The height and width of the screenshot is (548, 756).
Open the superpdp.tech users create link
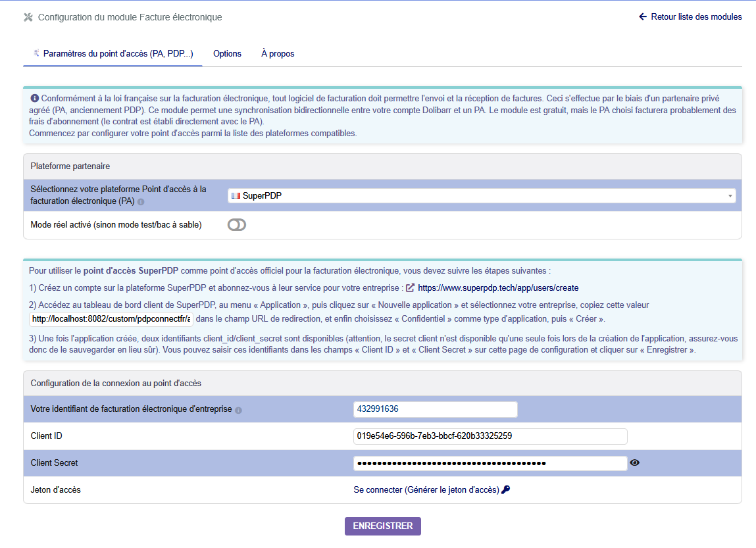498,287
